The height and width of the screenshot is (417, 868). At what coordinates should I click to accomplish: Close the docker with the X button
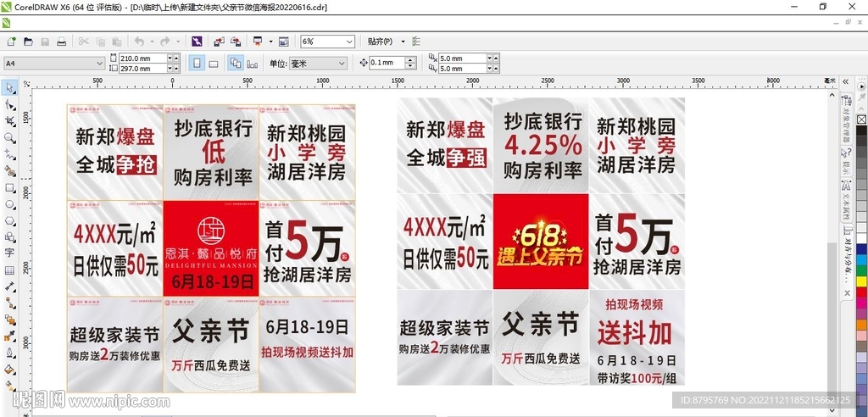(847, 293)
